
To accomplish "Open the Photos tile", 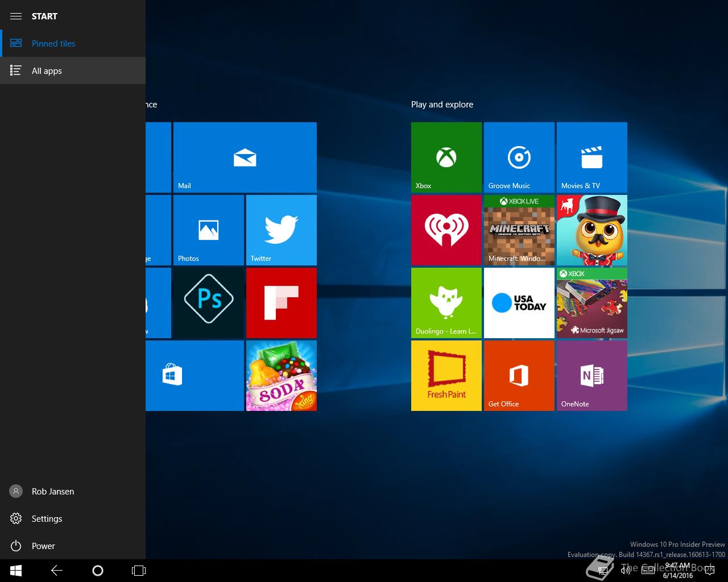I will pyautogui.click(x=209, y=230).
